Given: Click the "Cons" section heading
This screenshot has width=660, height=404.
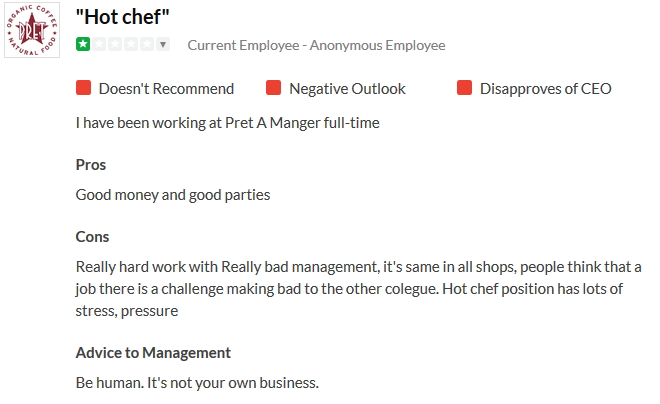Looking at the screenshot, I should point(93,237).
